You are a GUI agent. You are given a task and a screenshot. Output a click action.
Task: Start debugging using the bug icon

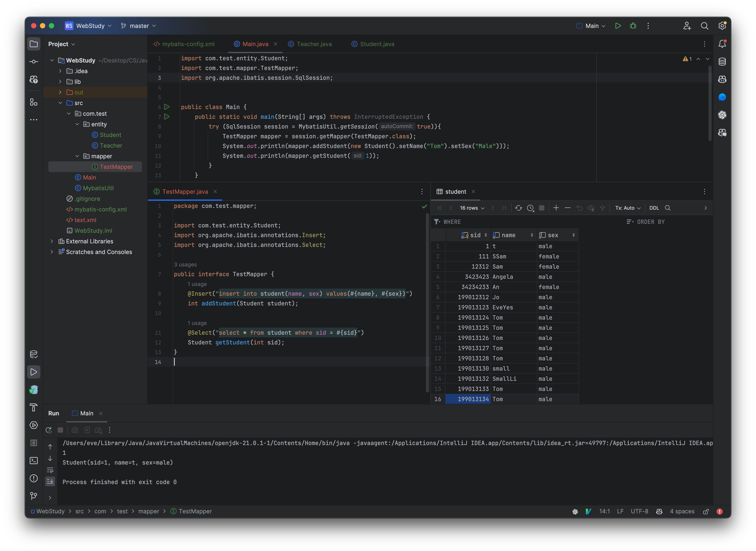click(x=633, y=26)
